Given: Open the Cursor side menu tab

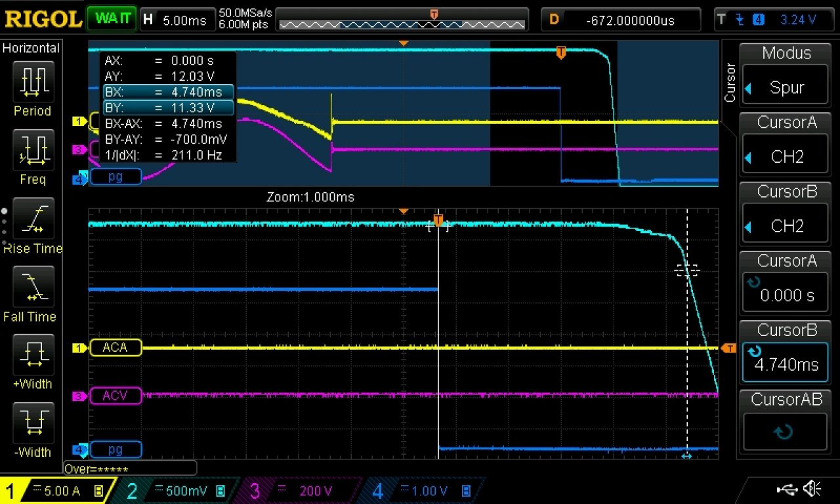Looking at the screenshot, I should point(730,82).
